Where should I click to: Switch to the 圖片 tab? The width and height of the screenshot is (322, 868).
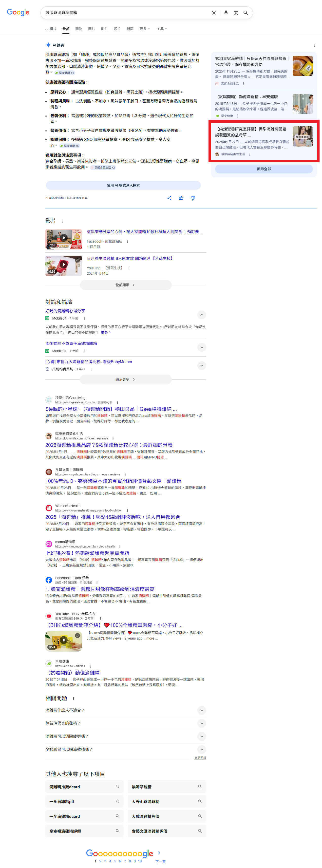point(91,29)
